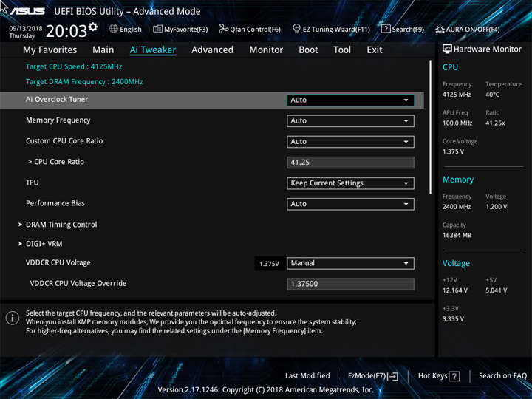The width and height of the screenshot is (532, 399).
Task: Click the 1.375V current voltage readout
Action: (x=269, y=264)
